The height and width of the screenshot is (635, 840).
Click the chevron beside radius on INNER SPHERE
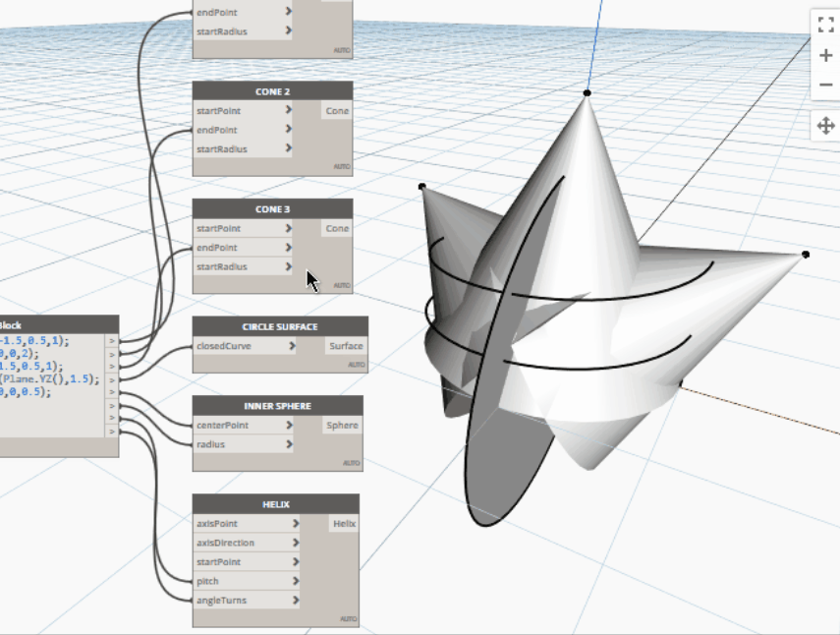point(289,444)
